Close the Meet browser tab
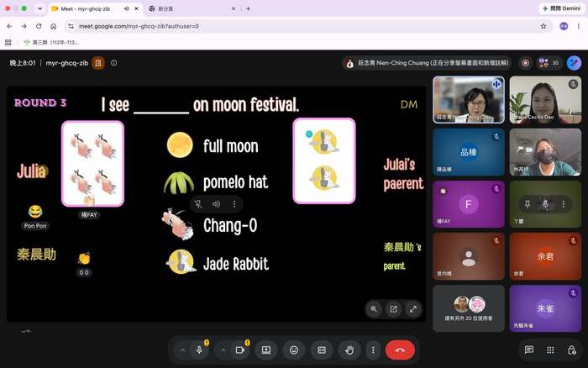588x368 pixels. [x=136, y=8]
